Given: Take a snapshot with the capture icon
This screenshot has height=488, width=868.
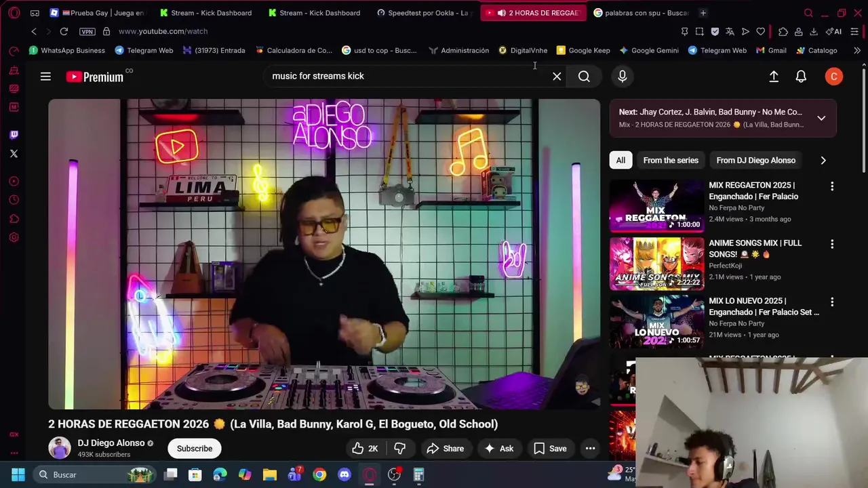Looking at the screenshot, I should [x=699, y=31].
